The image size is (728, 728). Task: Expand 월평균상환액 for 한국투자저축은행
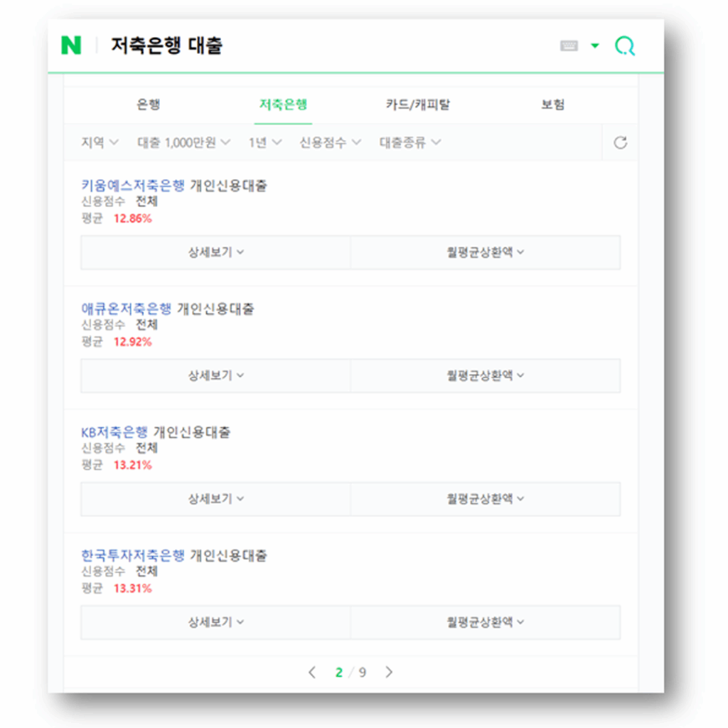coord(485,622)
